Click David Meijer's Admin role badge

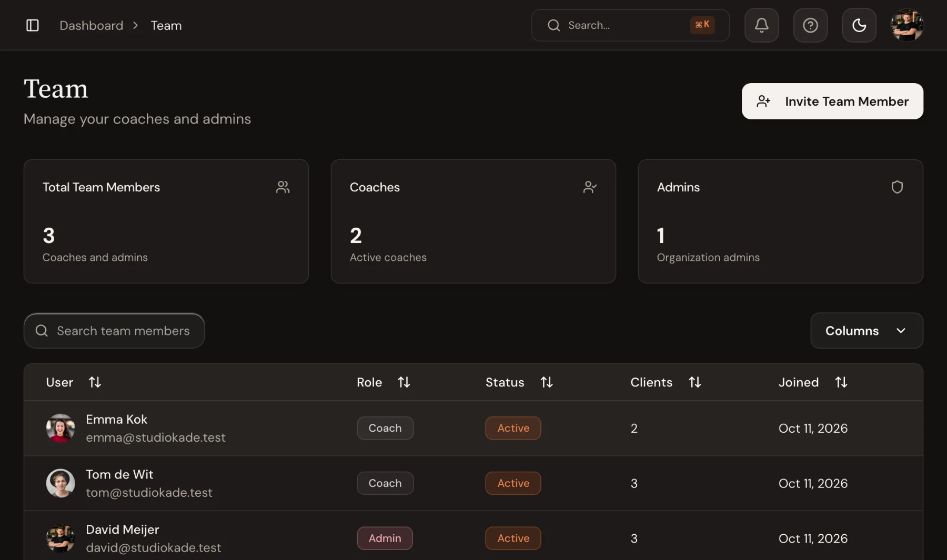coord(385,538)
